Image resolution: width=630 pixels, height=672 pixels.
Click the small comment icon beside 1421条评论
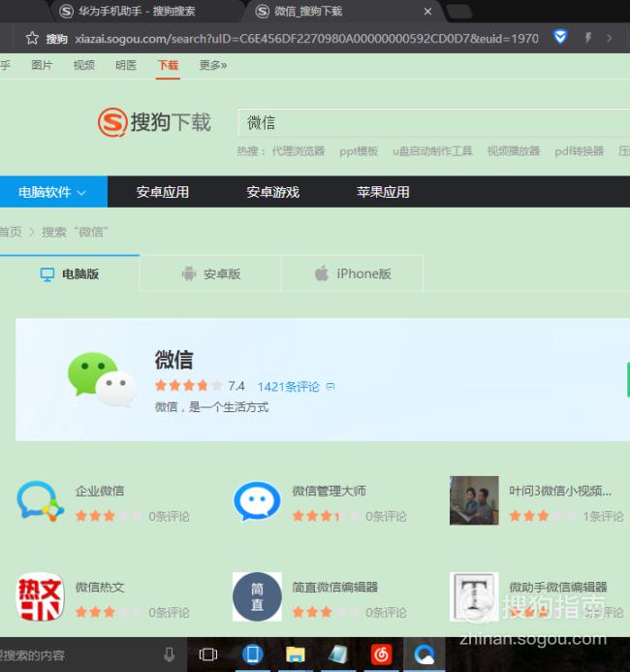click(331, 386)
